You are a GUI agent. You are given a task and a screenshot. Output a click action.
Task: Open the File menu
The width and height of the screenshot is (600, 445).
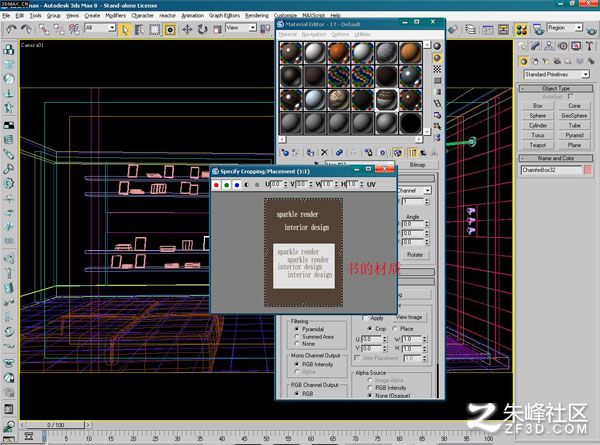point(6,16)
